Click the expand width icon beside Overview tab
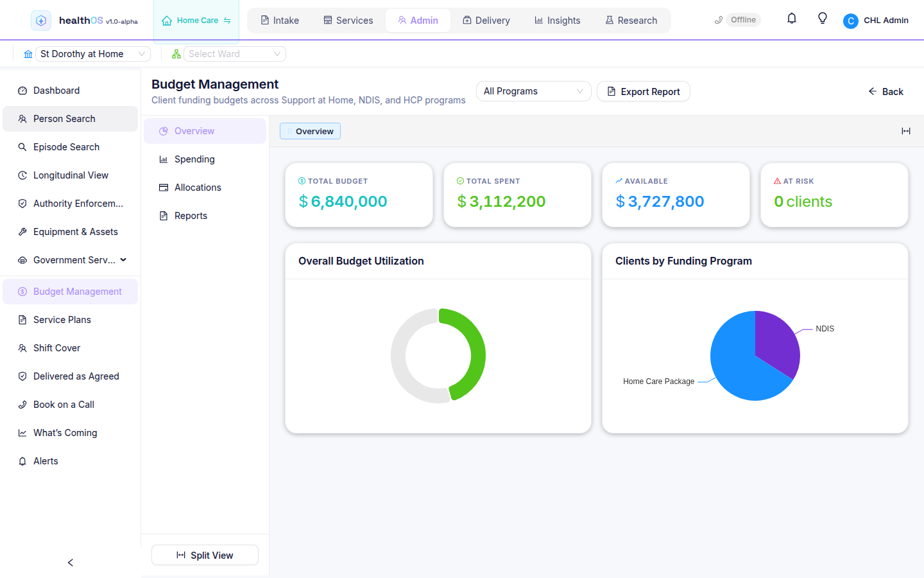The width and height of the screenshot is (924, 578). tap(906, 131)
